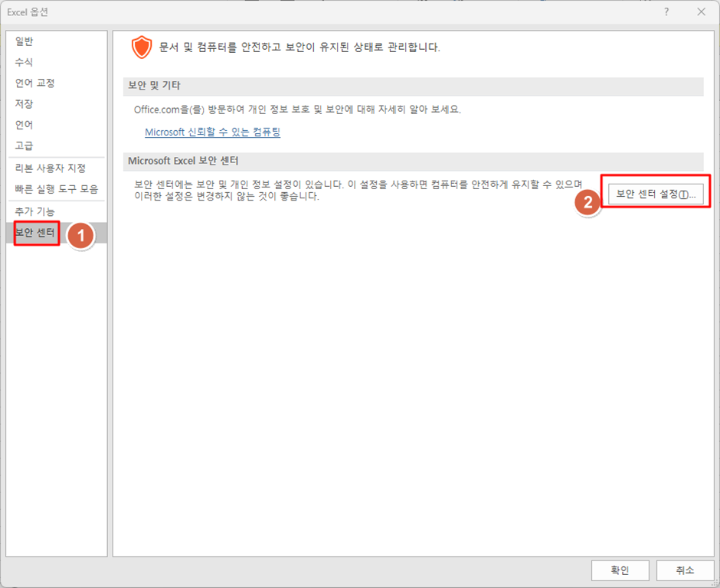Confirm with the 확인 button

pyautogui.click(x=620, y=570)
